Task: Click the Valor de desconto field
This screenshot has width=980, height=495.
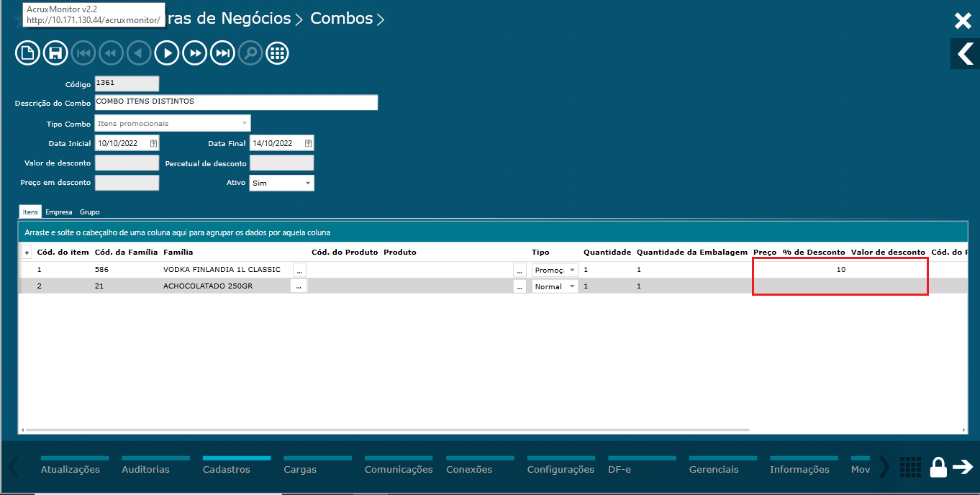Action: (x=127, y=163)
